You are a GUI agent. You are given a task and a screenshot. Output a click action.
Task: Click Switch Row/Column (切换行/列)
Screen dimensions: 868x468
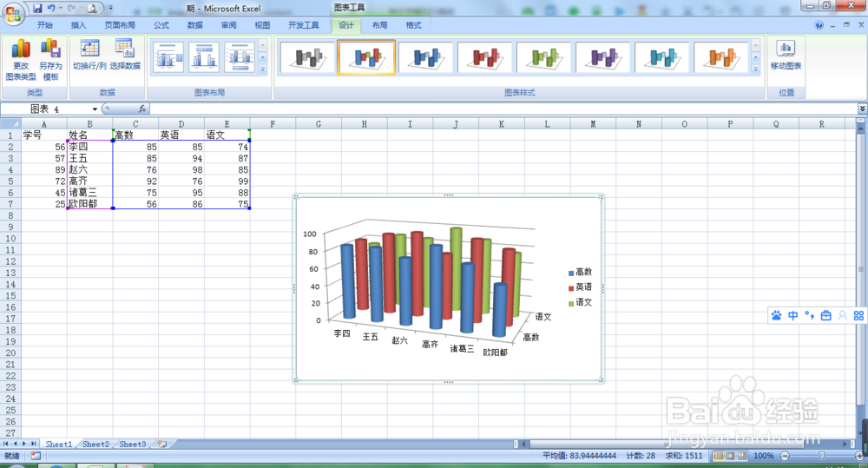89,55
